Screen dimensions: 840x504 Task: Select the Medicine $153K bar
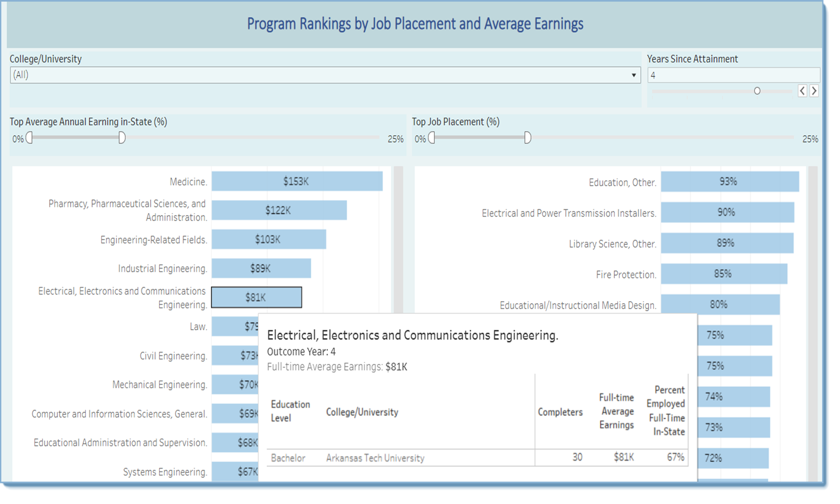[x=297, y=181]
